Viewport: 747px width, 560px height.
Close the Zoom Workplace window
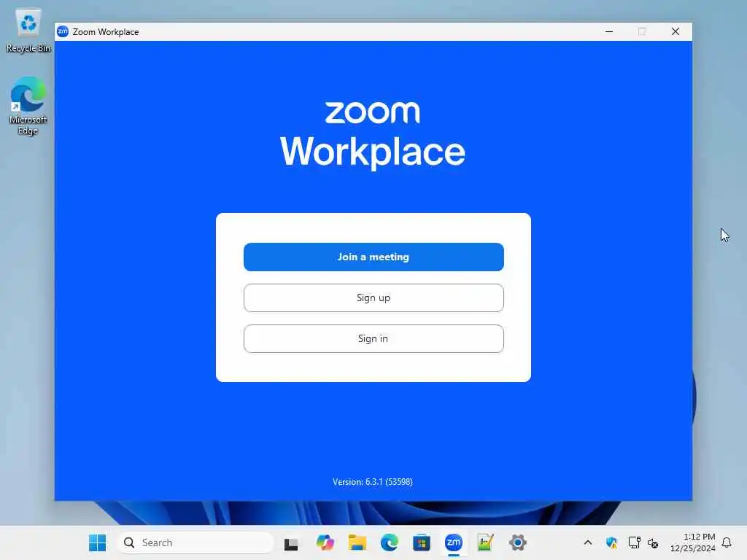pyautogui.click(x=676, y=31)
